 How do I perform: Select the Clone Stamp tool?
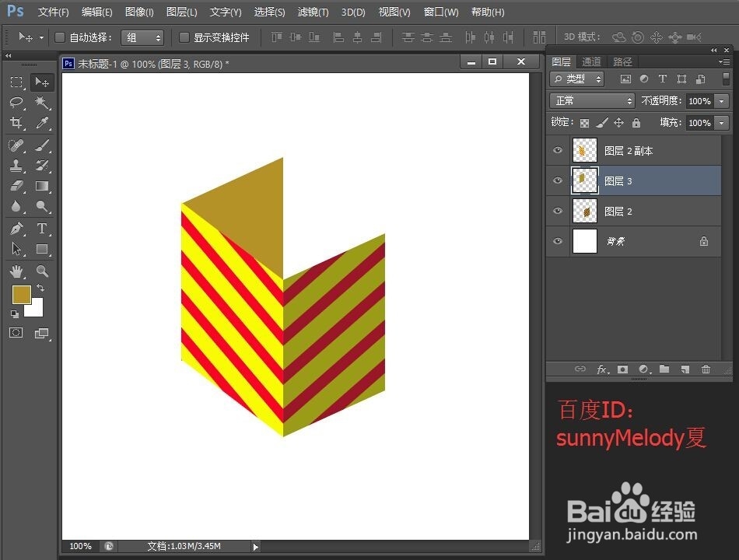click(16, 166)
